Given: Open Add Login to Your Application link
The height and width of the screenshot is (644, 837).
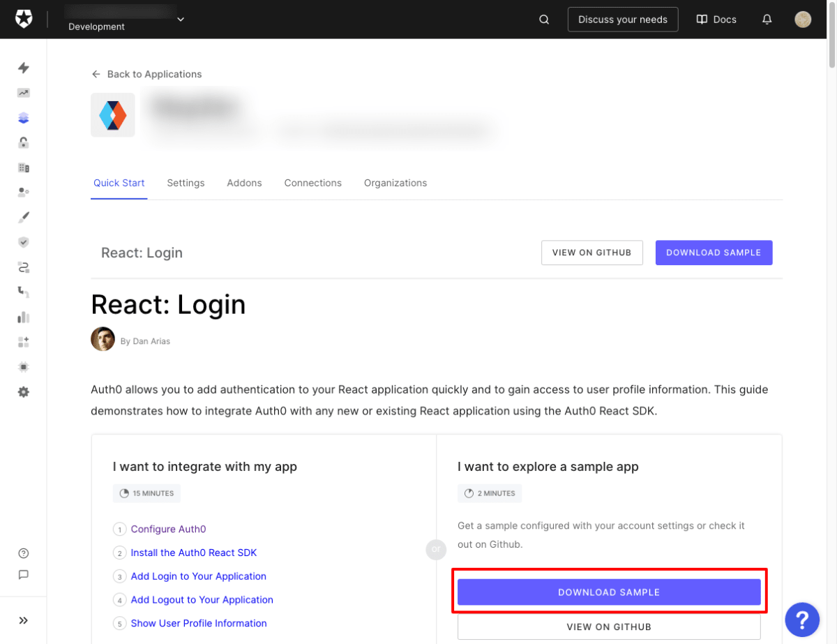Looking at the screenshot, I should [199, 576].
